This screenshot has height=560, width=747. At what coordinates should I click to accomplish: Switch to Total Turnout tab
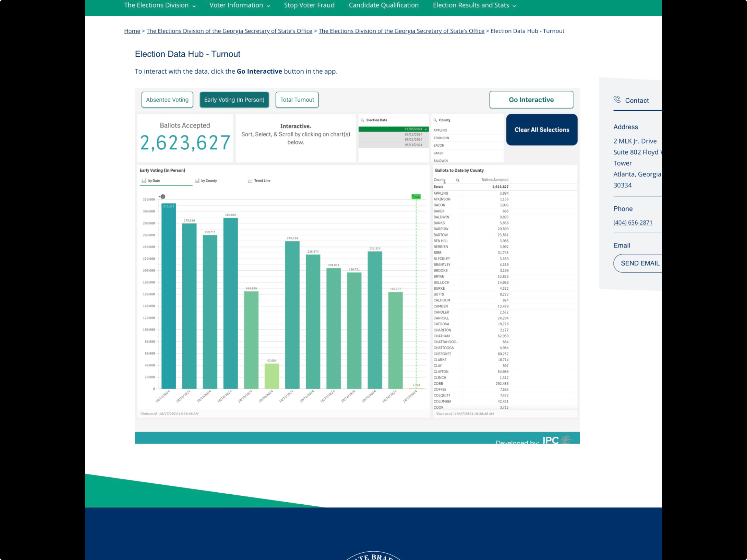coord(297,100)
